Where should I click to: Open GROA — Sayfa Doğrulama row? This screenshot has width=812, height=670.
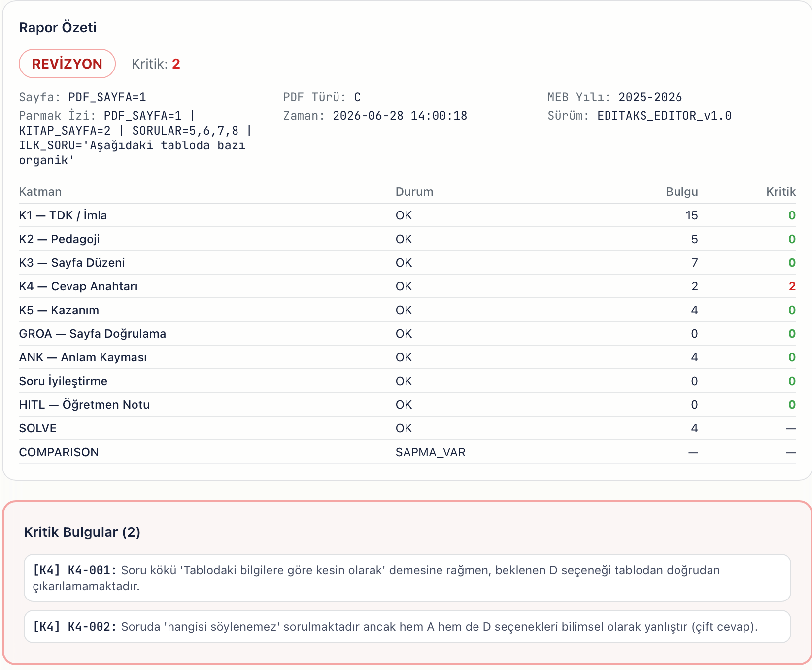click(x=407, y=334)
